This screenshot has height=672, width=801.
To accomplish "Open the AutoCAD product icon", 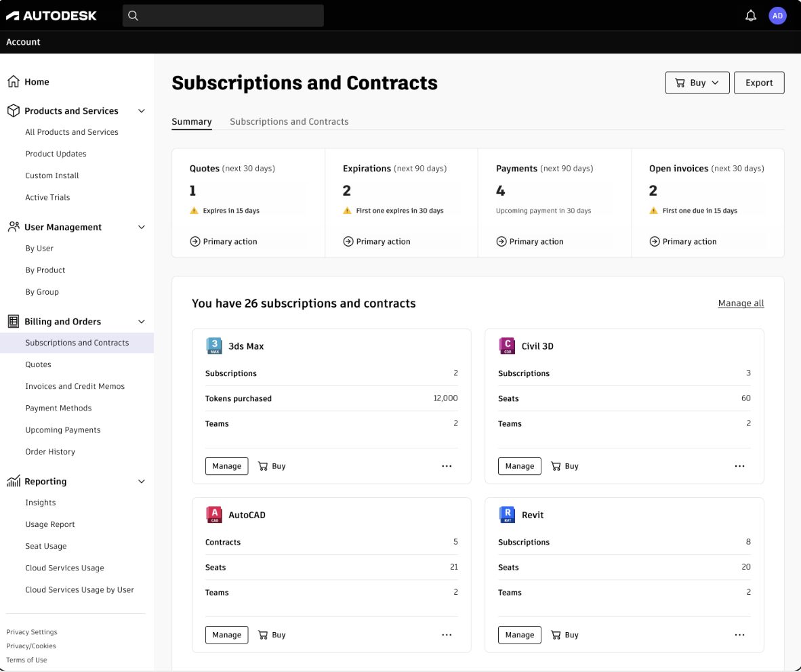I will [x=215, y=514].
